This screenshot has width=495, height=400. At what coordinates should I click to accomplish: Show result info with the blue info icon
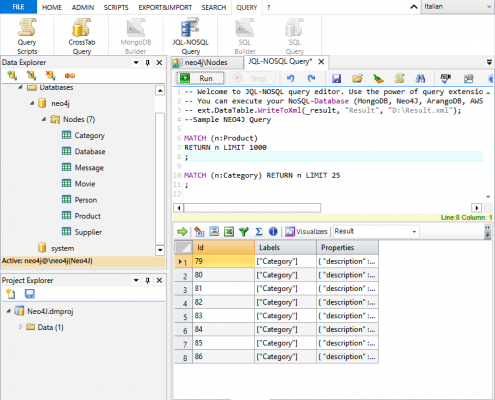click(x=273, y=231)
